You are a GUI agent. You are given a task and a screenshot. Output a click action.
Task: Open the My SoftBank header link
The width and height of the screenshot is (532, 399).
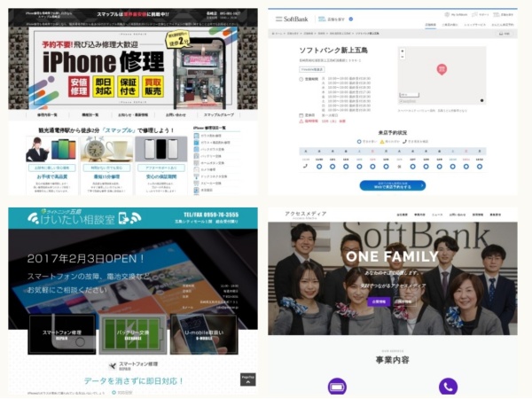click(x=456, y=14)
